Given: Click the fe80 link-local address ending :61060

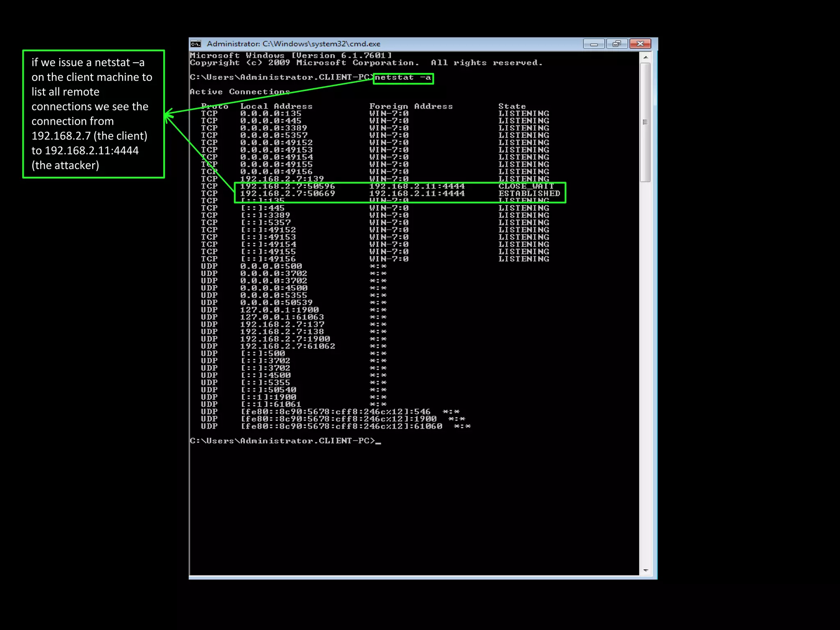Looking at the screenshot, I should tap(341, 427).
